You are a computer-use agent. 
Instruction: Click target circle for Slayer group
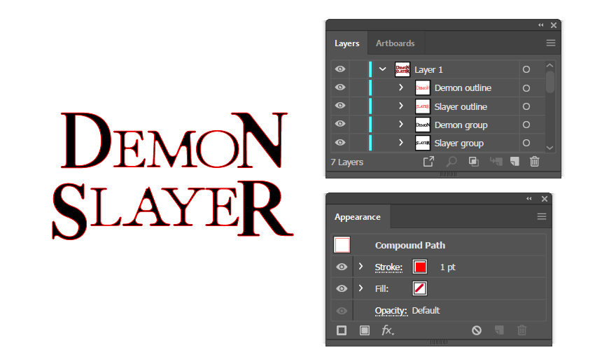(x=526, y=143)
